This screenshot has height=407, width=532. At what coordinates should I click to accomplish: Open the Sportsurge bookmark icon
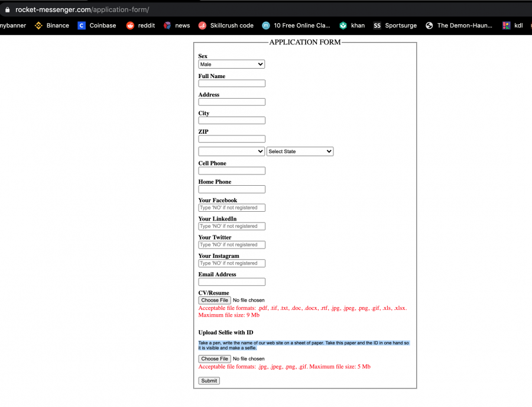point(377,25)
